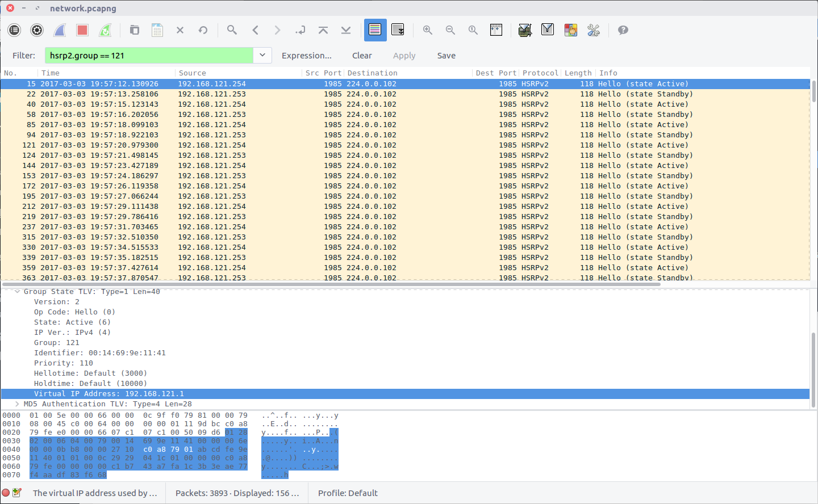Open the coloring rules editor
818x504 pixels.
click(570, 30)
